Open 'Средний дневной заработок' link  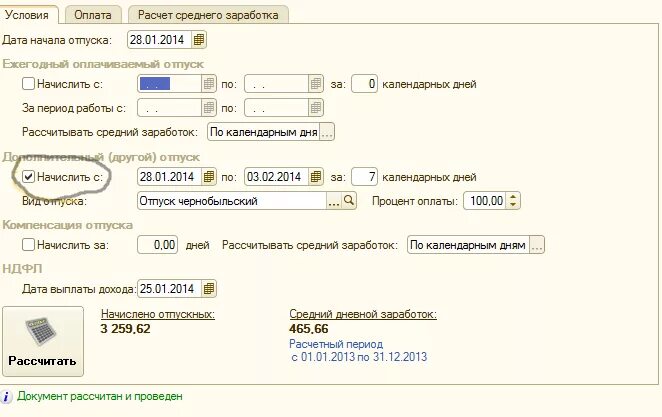(x=363, y=314)
